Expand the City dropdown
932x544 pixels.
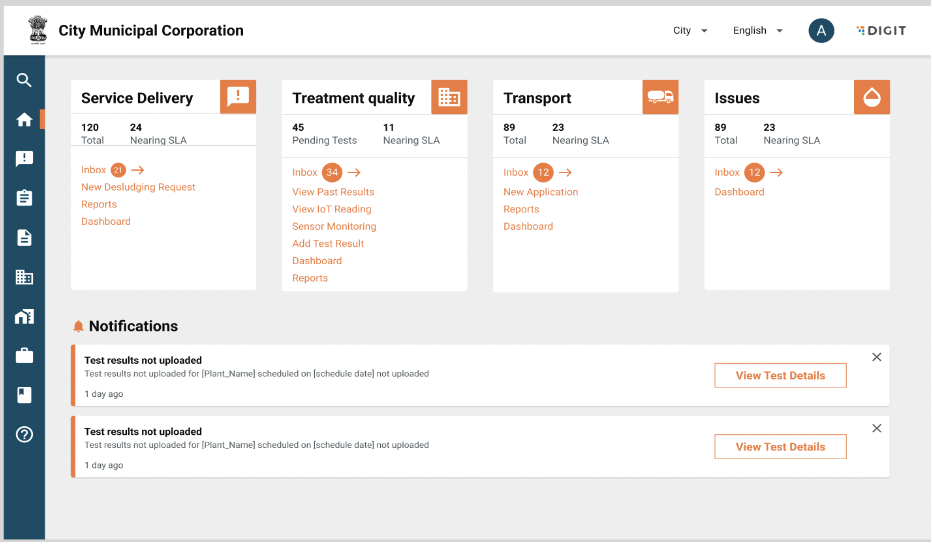[x=690, y=31]
